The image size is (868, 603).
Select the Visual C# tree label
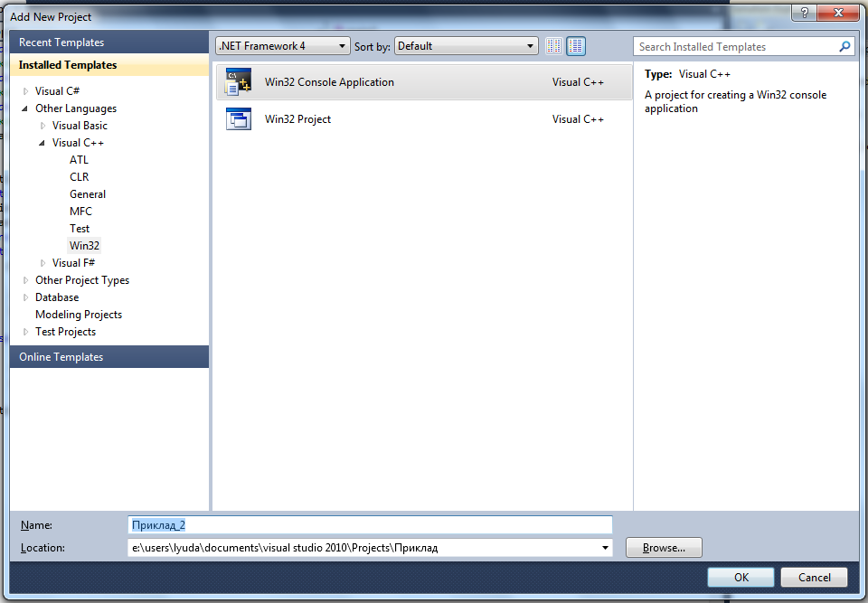point(57,90)
